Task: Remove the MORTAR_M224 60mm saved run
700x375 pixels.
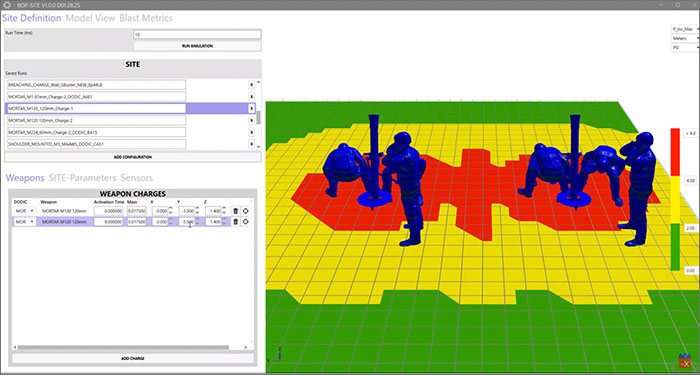Action: [251, 133]
